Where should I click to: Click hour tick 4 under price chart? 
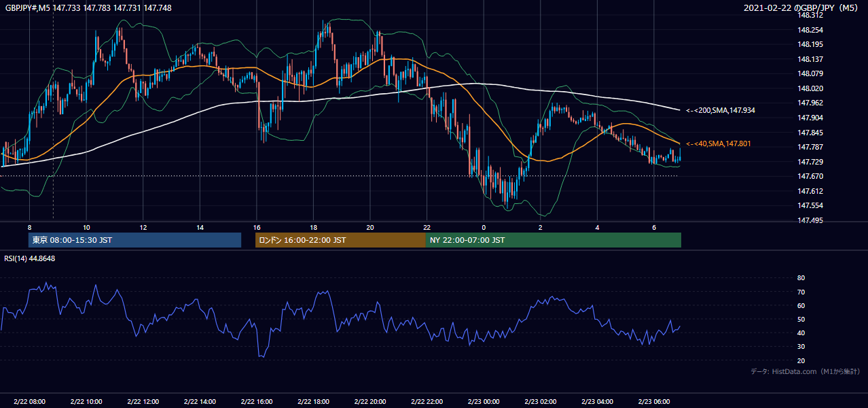597,227
